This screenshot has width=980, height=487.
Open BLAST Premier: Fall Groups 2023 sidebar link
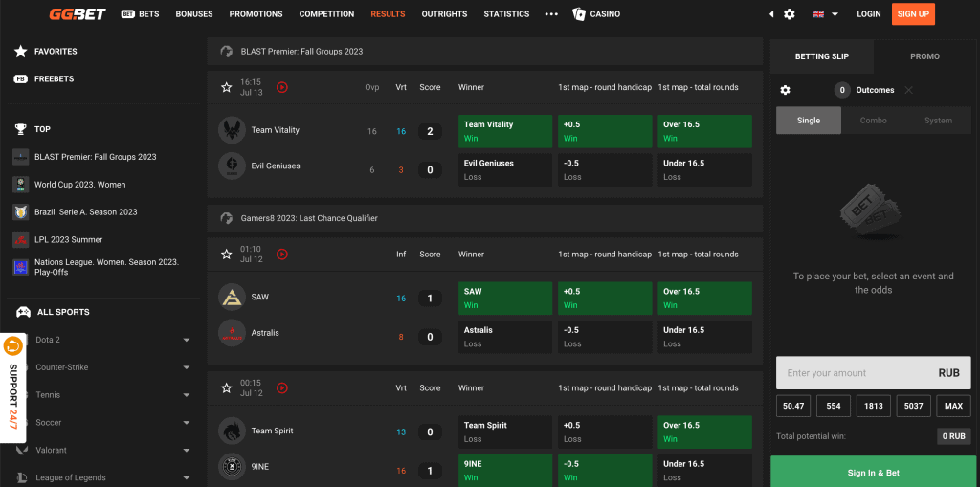(x=95, y=157)
